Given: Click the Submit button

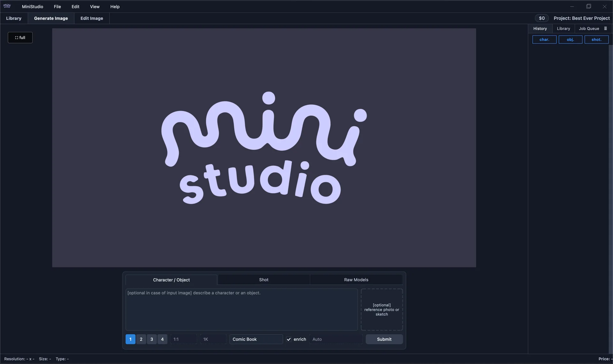Looking at the screenshot, I should click(384, 339).
